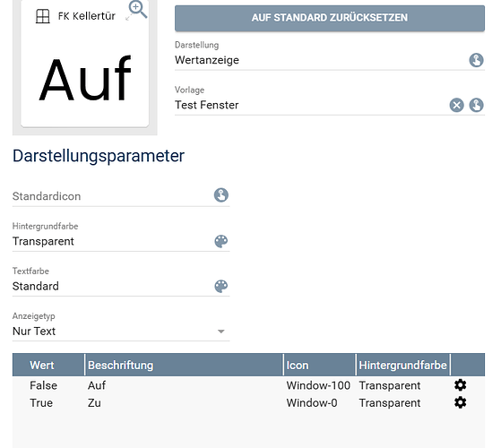Click the Beschriftung column header
Viewport: 501px width, 448px height.
184,365
